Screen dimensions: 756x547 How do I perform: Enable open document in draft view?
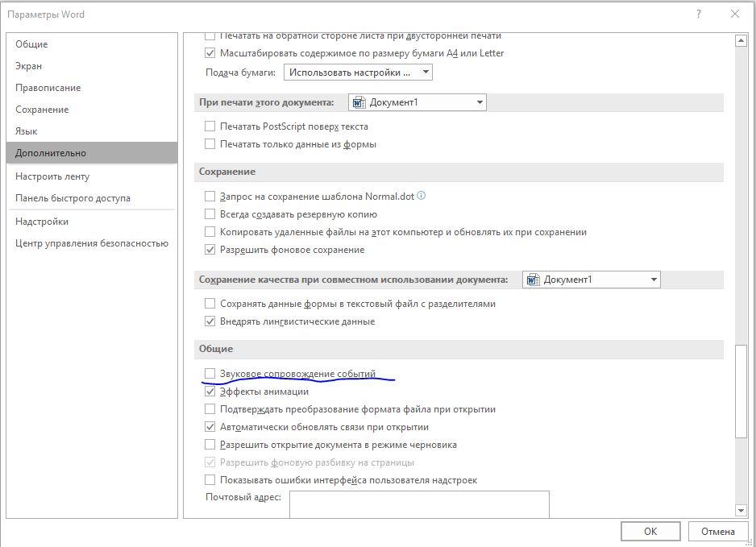210,445
